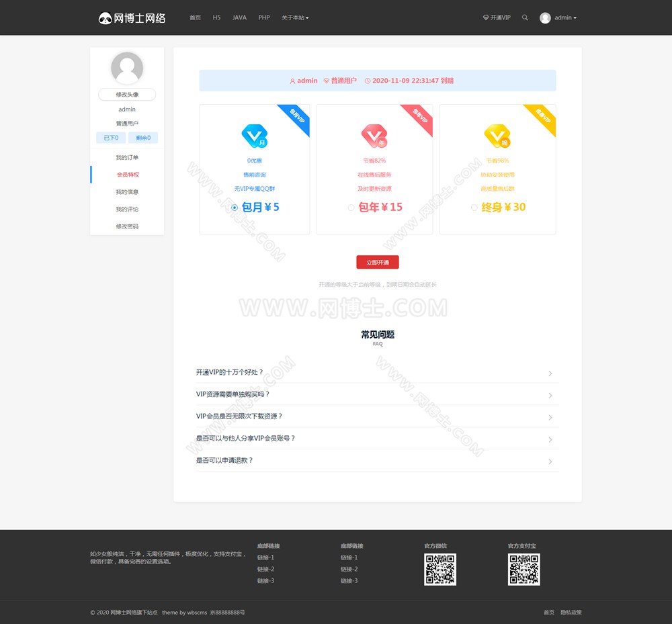Click the red 立即开通 button

click(378, 262)
